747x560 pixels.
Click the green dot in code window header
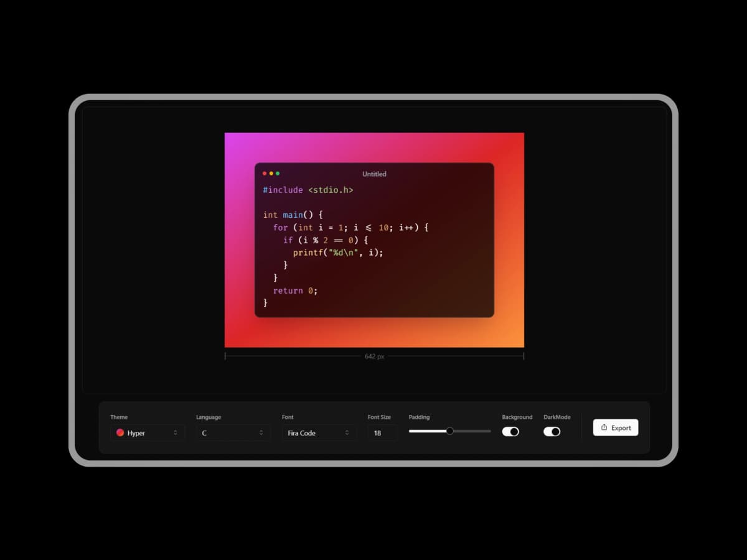coord(278,174)
